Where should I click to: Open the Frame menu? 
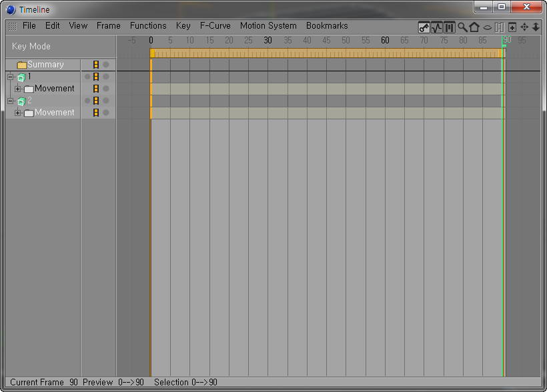point(109,26)
